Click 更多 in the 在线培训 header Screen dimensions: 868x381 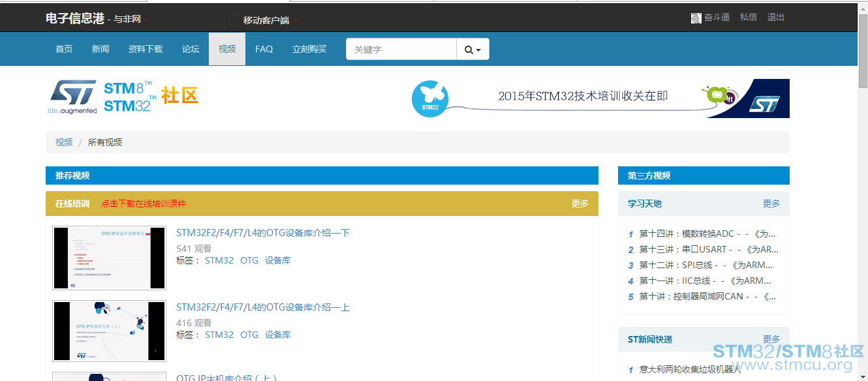point(580,204)
